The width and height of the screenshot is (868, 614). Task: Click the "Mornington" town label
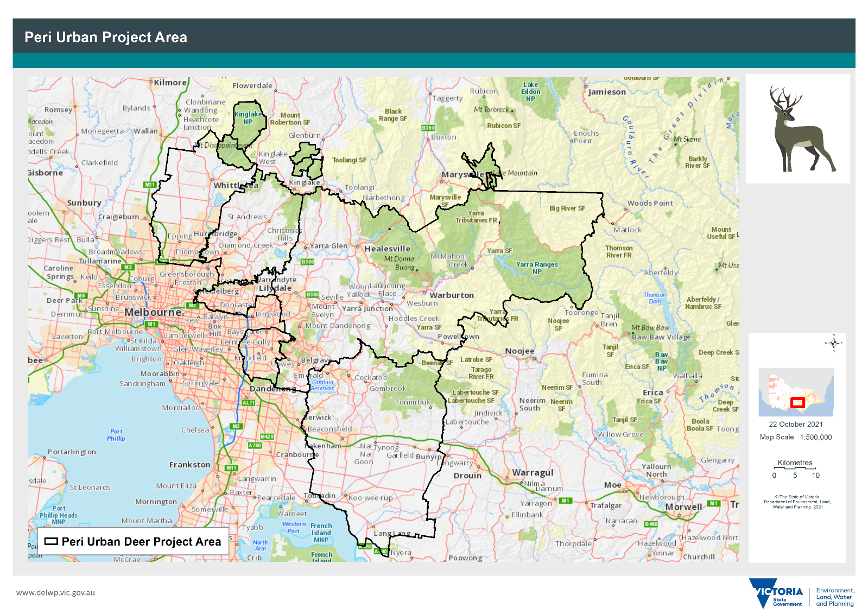(156, 501)
